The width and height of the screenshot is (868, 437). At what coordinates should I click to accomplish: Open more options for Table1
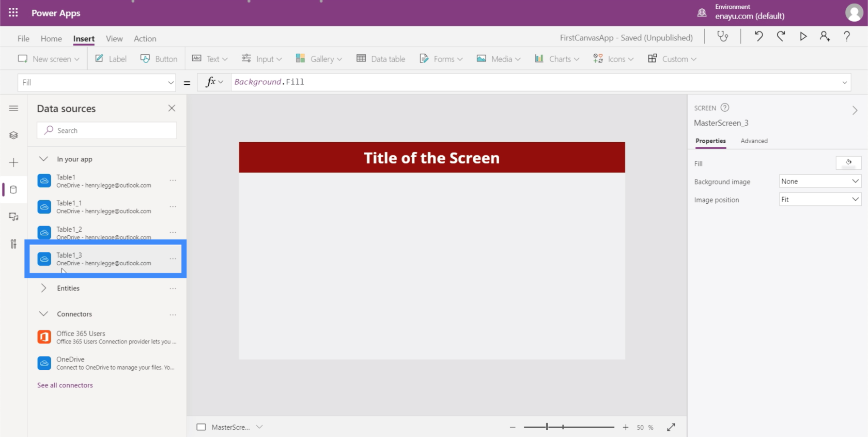click(x=173, y=180)
